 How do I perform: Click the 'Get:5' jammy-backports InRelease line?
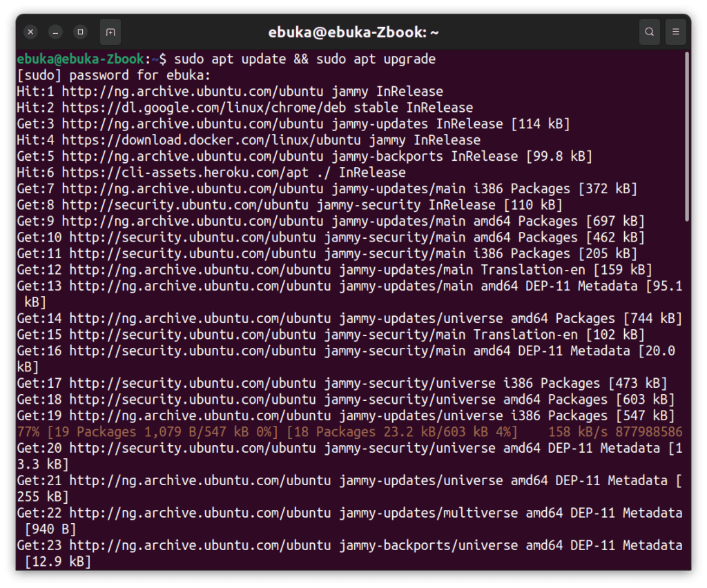coord(304,157)
